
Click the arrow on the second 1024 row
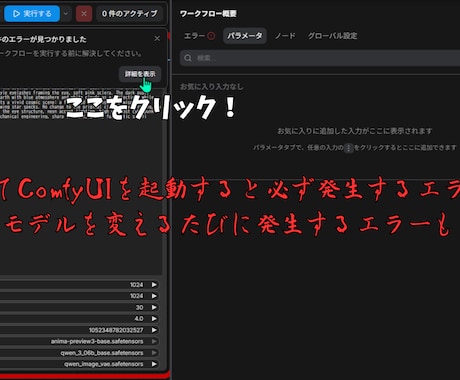pyautogui.click(x=154, y=296)
